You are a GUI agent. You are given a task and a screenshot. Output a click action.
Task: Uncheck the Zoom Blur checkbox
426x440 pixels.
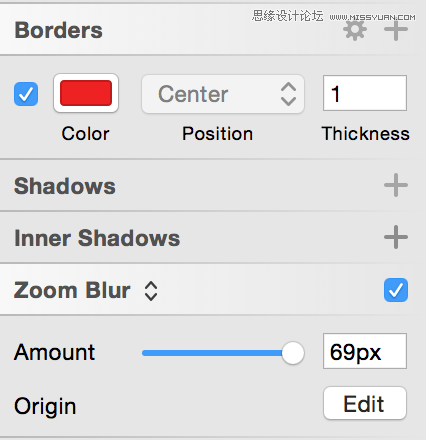[x=396, y=290]
